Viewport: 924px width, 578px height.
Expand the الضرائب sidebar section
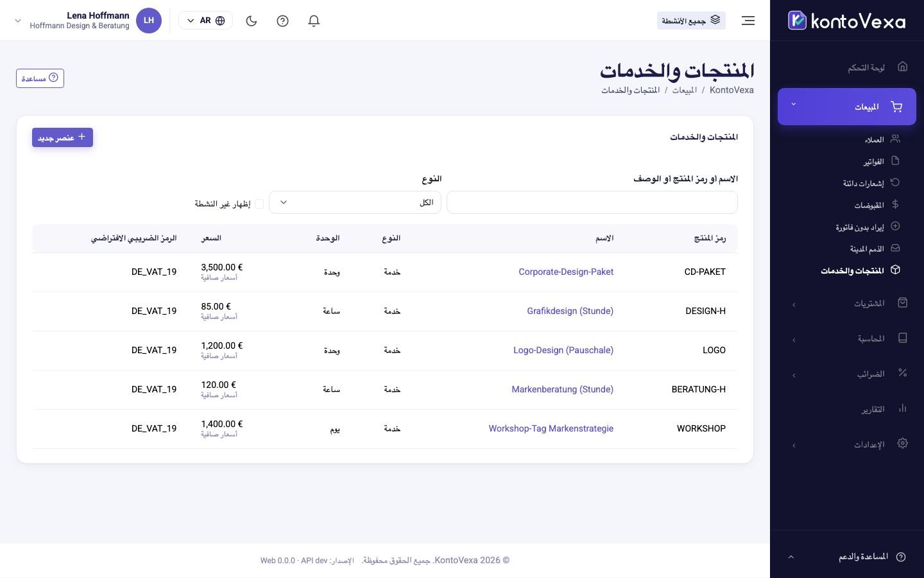tap(847, 374)
